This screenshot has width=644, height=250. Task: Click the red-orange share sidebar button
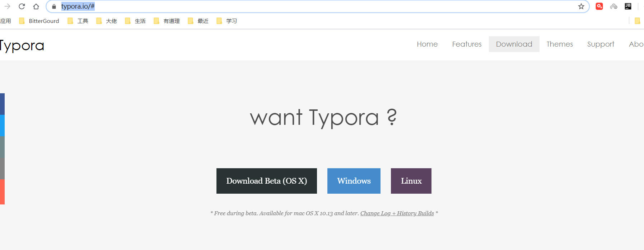click(2, 192)
